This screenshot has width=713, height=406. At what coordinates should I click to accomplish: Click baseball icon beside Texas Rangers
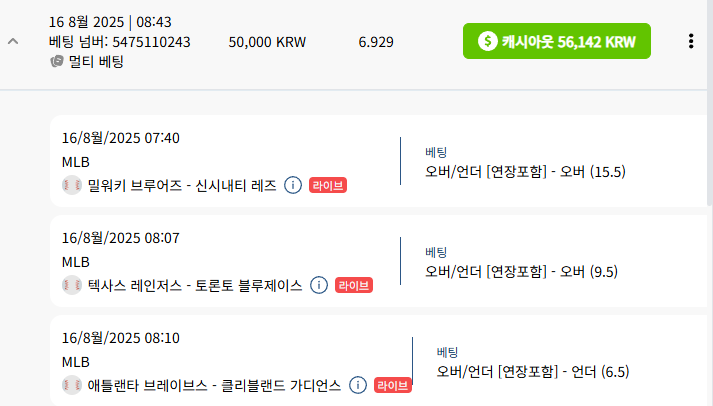(x=72, y=286)
